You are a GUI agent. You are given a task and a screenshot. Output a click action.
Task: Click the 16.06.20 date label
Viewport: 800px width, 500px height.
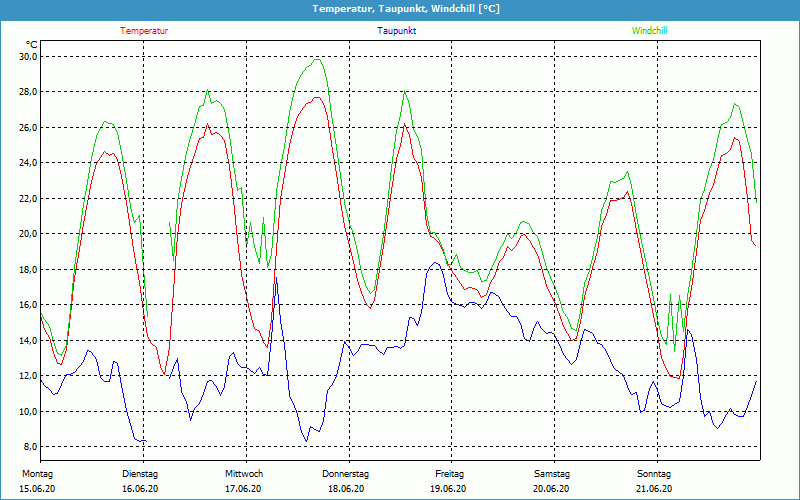tap(140, 489)
